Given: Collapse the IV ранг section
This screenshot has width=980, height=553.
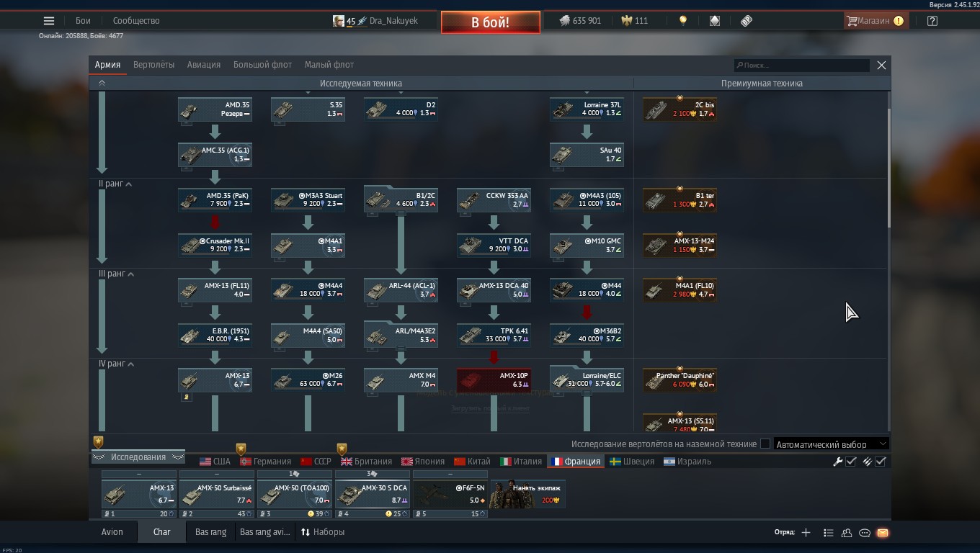Looking at the screenshot, I should (x=130, y=364).
